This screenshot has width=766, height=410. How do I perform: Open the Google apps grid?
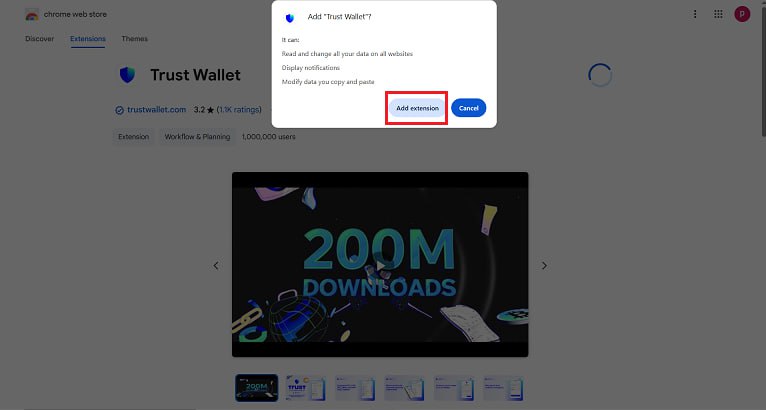[718, 14]
